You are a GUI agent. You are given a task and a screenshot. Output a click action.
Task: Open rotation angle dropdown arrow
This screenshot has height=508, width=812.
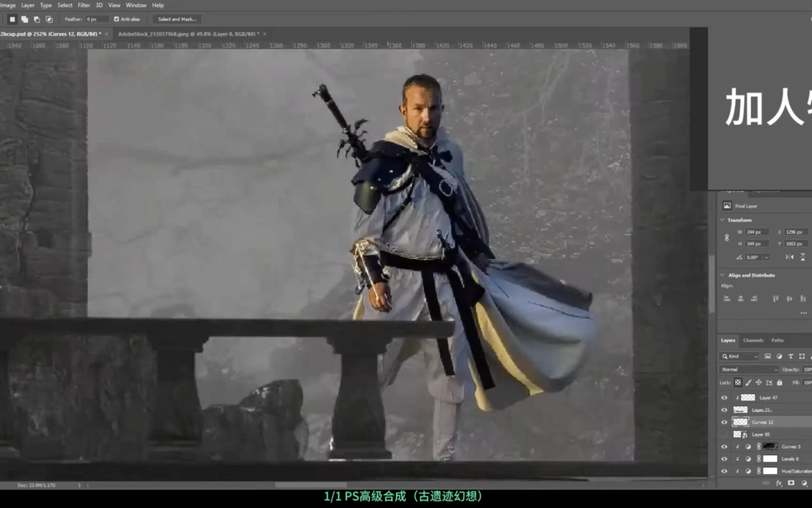click(x=767, y=257)
